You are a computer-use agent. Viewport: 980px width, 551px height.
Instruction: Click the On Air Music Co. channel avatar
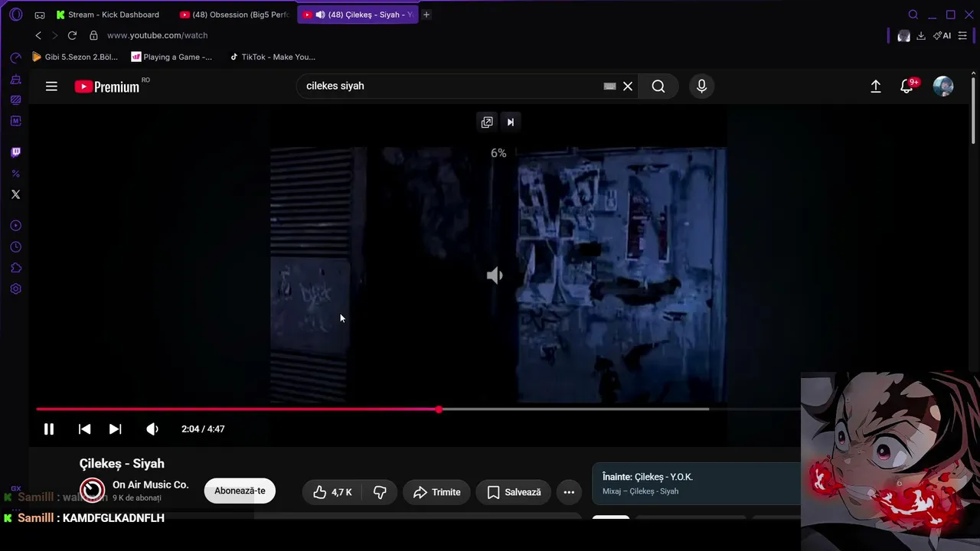tap(93, 491)
